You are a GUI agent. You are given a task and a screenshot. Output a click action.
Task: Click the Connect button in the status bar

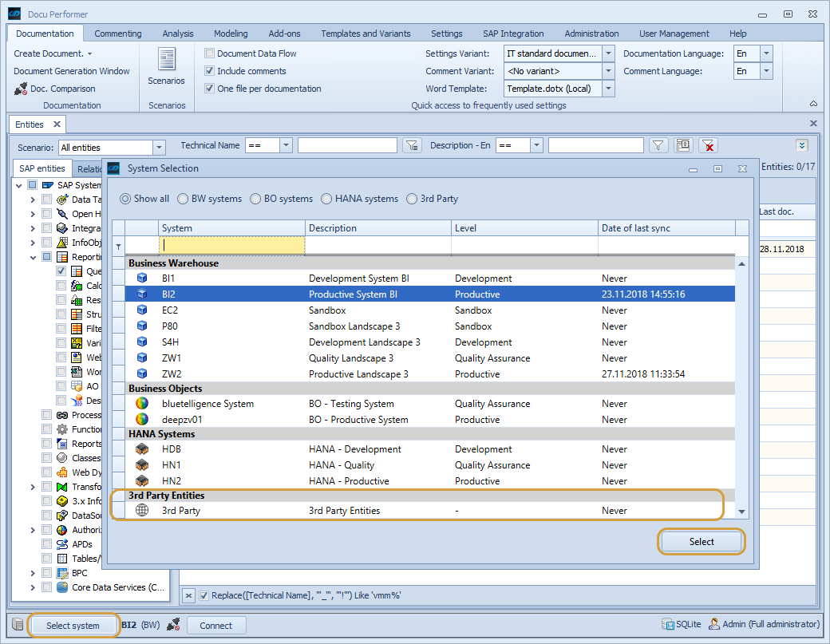pyautogui.click(x=215, y=624)
